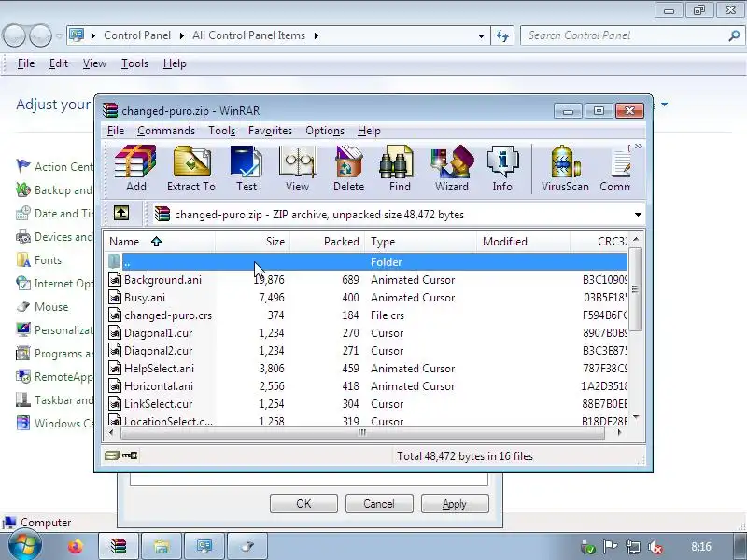Open the Fonts Control Panel link
747x560 pixels.
click(48, 260)
